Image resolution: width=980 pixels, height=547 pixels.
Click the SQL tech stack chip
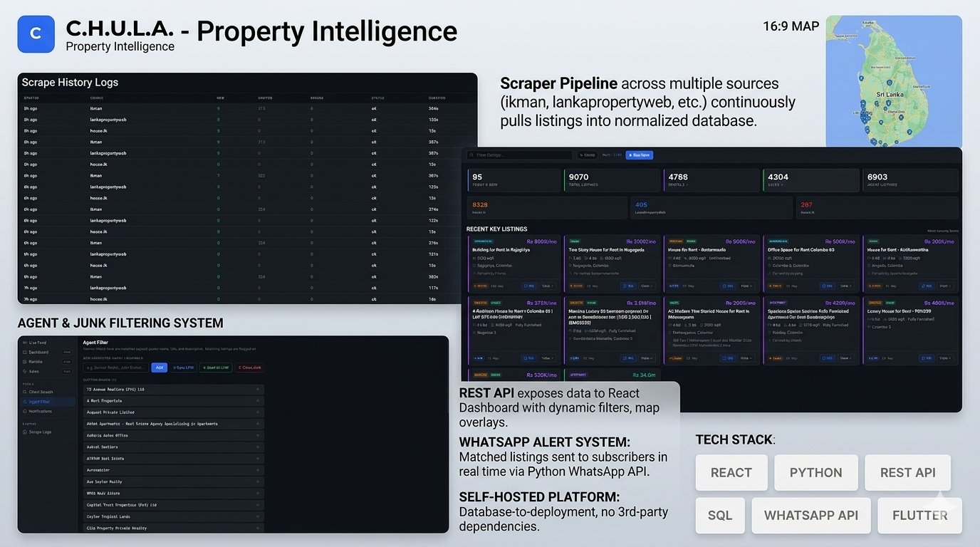[720, 515]
